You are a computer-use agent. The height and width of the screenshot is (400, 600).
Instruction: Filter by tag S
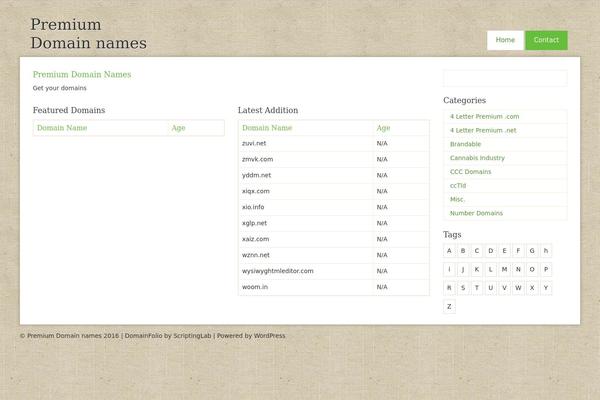click(463, 287)
